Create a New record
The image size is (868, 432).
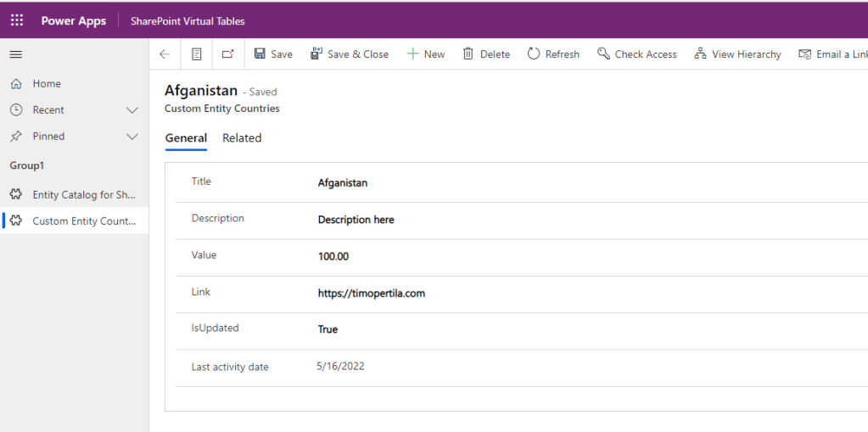click(x=425, y=54)
